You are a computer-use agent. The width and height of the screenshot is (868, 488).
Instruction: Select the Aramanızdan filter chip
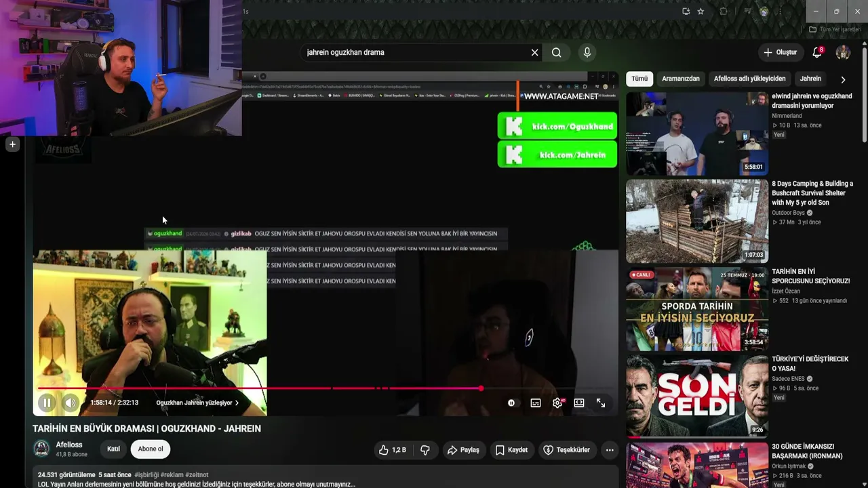(x=681, y=79)
